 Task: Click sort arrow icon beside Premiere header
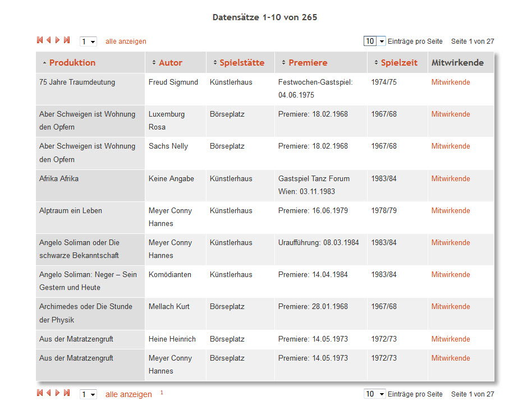tap(283, 62)
